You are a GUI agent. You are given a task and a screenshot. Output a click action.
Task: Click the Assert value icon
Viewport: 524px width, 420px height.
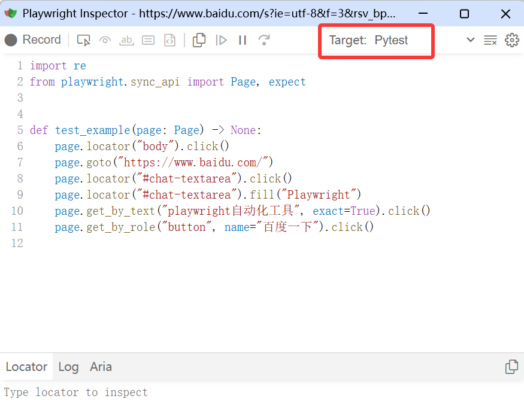pyautogui.click(x=148, y=41)
